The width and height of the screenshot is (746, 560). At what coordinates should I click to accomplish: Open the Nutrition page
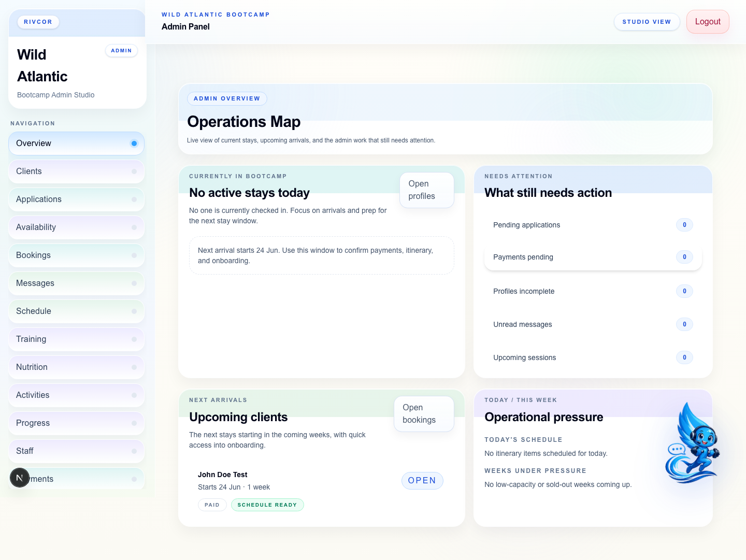click(76, 367)
